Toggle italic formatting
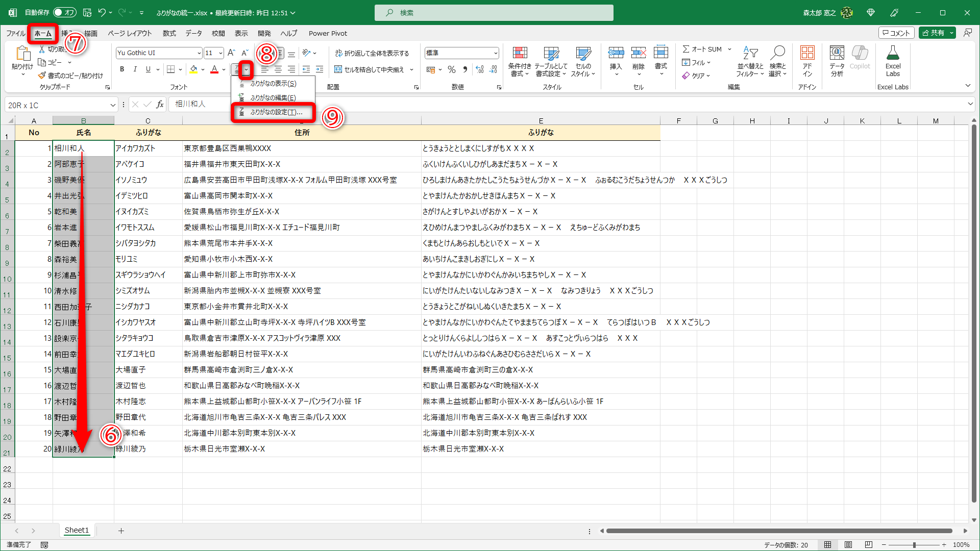The height and width of the screenshot is (551, 980). pyautogui.click(x=135, y=69)
